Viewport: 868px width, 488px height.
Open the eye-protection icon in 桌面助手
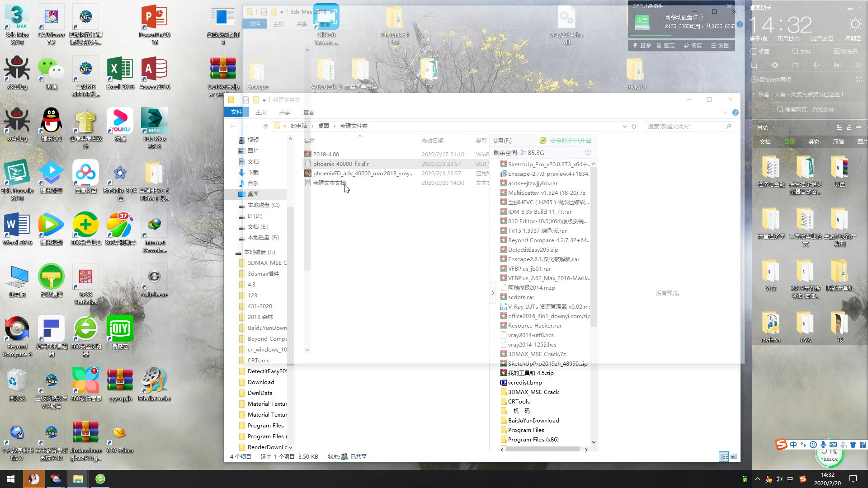point(774,66)
